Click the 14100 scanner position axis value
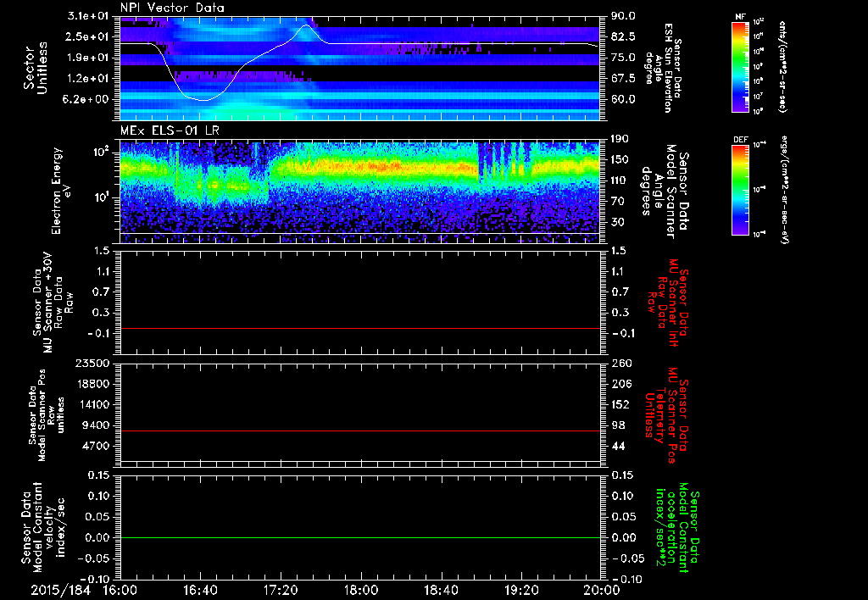 tap(93, 404)
